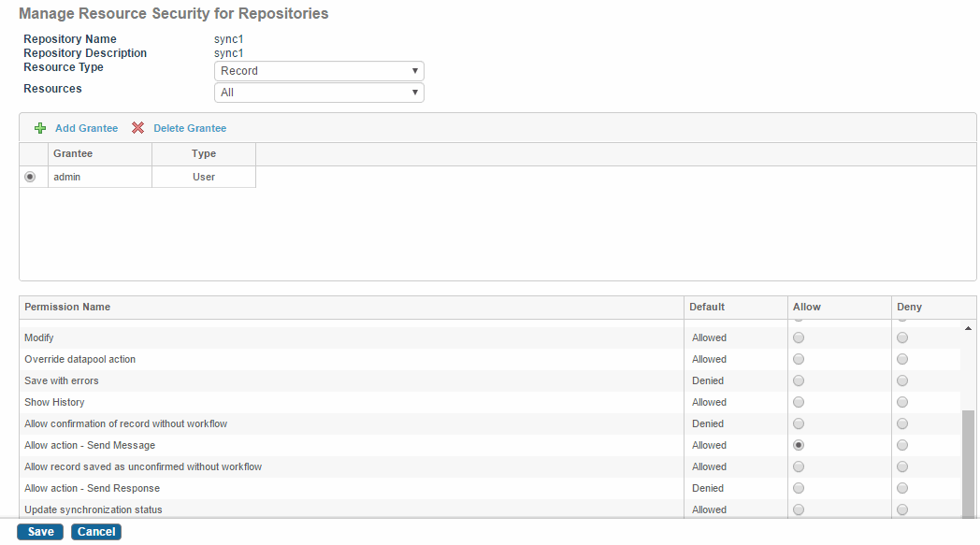Click the Add Grantee link
This screenshot has width=980, height=545.
tap(86, 128)
